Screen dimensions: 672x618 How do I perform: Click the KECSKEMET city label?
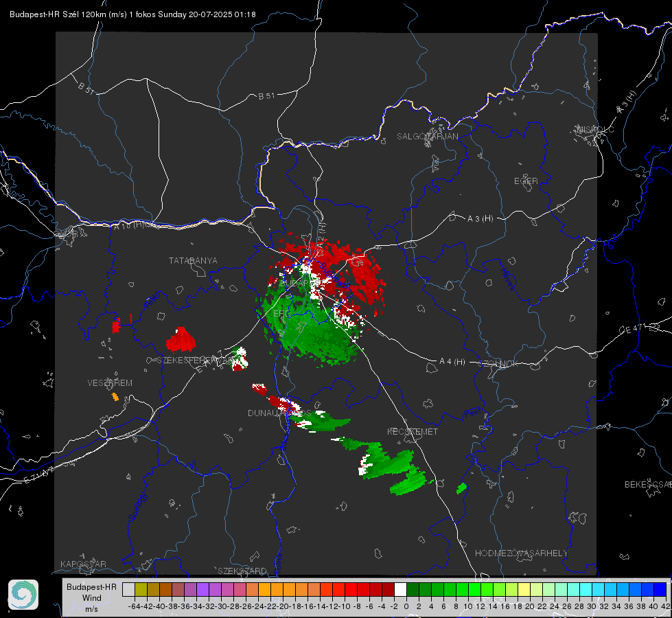point(413,431)
